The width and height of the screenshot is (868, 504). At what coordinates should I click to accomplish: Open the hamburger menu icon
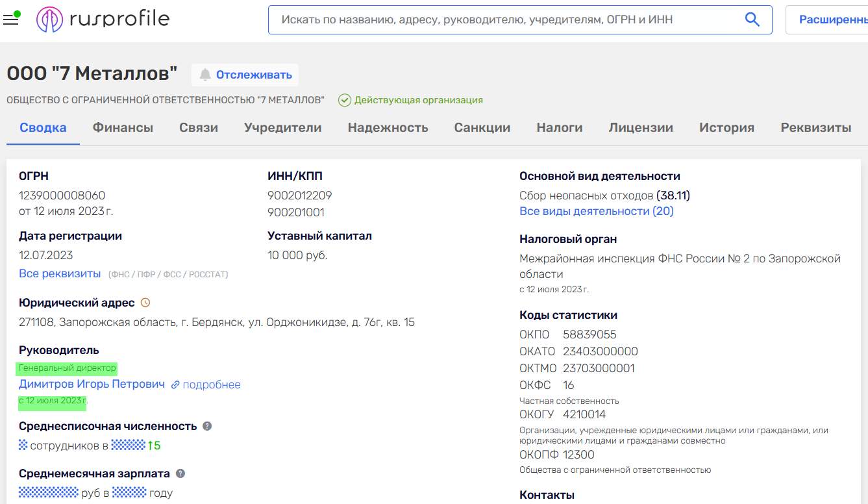click(x=11, y=19)
